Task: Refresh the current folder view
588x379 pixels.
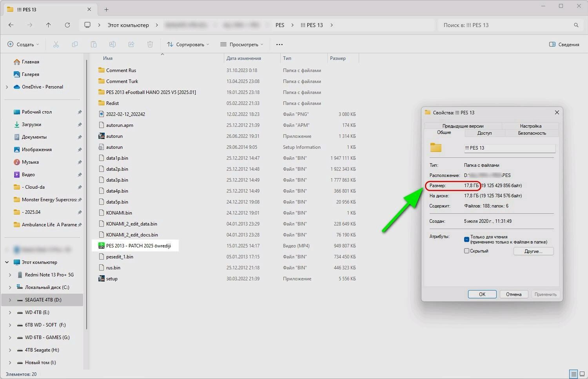Action: point(67,25)
